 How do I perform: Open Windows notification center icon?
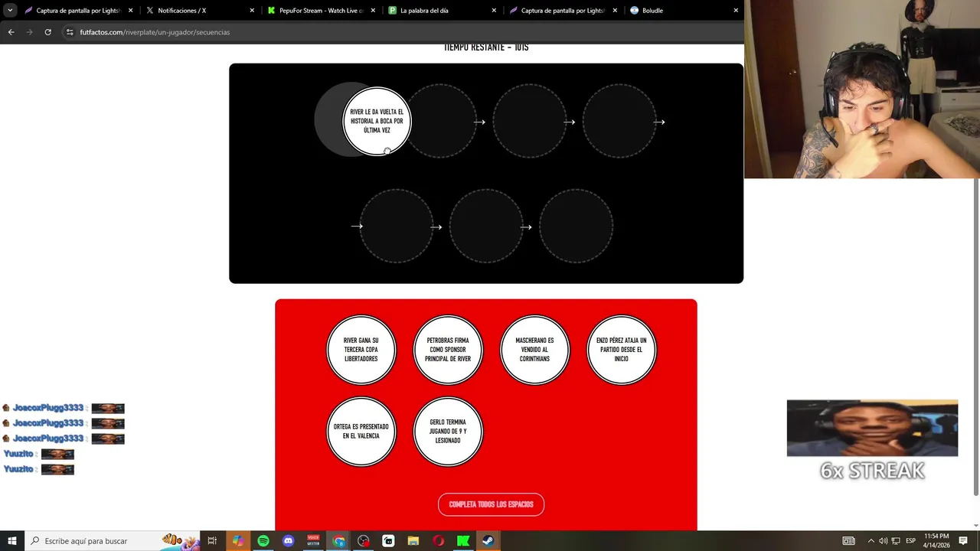point(964,541)
